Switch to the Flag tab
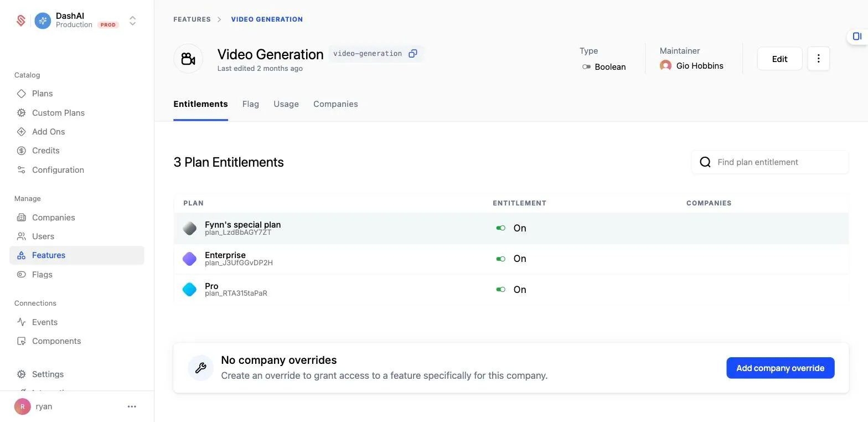868x422 pixels. pos(250,104)
